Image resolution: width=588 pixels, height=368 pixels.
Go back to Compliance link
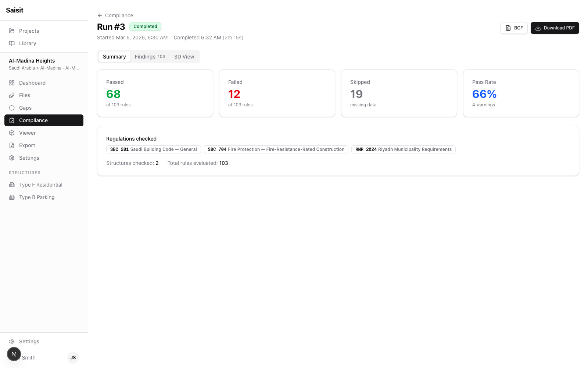coord(115,15)
